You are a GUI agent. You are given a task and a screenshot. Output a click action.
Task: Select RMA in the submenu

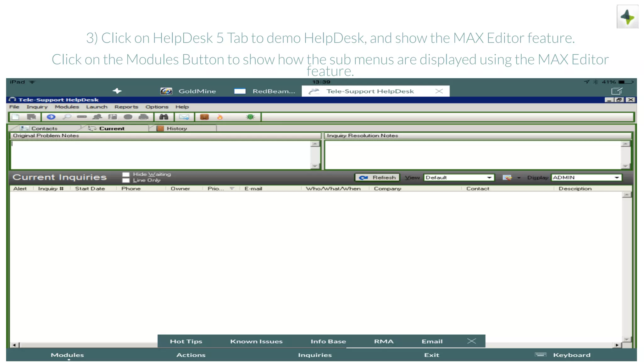pyautogui.click(x=384, y=341)
